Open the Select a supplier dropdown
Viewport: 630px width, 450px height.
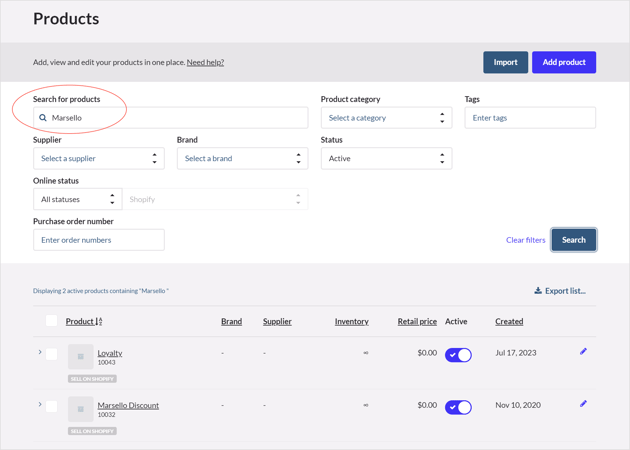pos(99,158)
